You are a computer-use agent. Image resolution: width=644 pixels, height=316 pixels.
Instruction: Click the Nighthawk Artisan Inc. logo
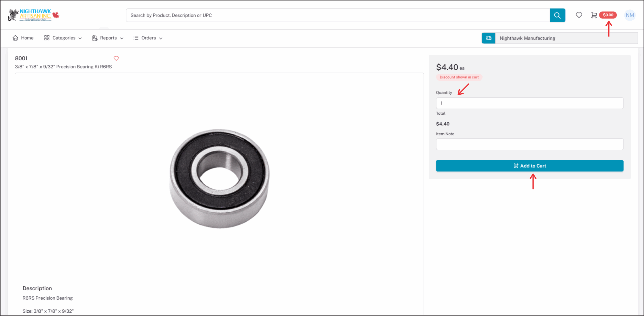coord(33,15)
